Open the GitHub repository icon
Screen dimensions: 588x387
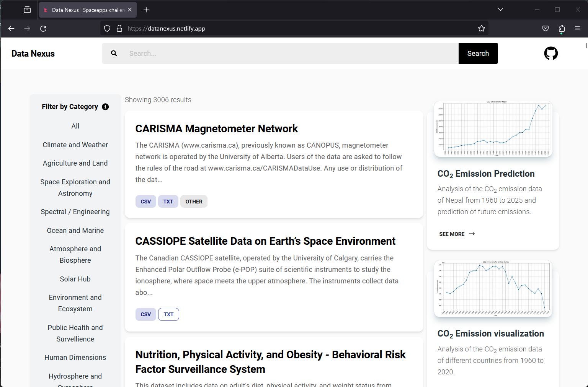551,53
